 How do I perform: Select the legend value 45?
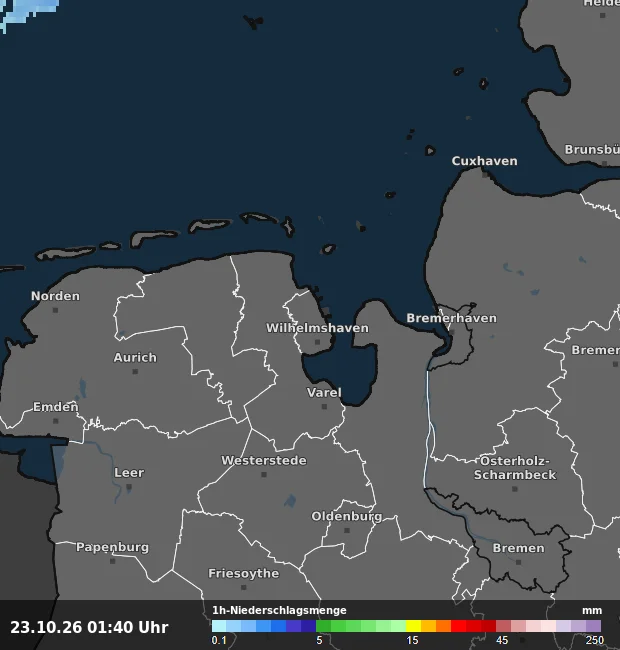coord(502,640)
